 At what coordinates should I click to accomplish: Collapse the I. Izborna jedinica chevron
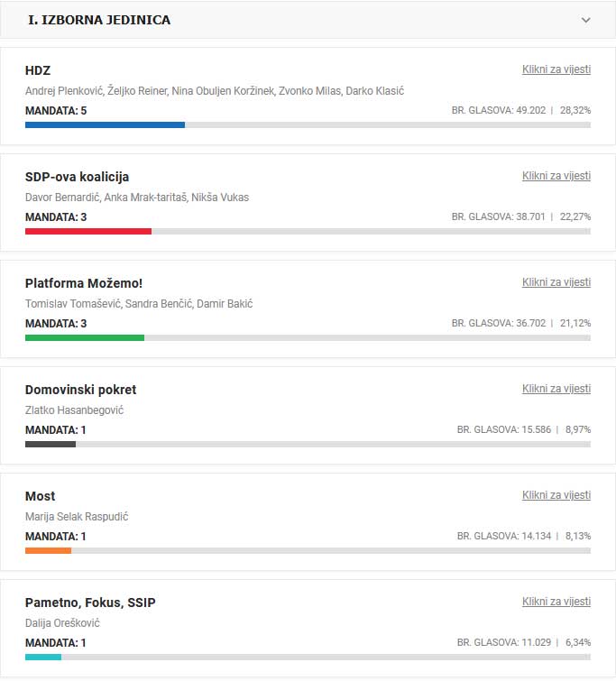pyautogui.click(x=586, y=20)
